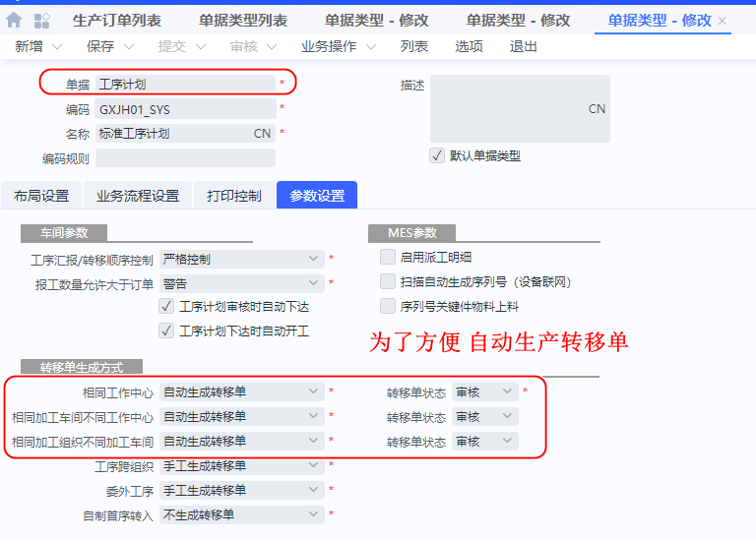The width and height of the screenshot is (756, 541).
Task: Click the 编码规则 input field
Action: (185, 158)
